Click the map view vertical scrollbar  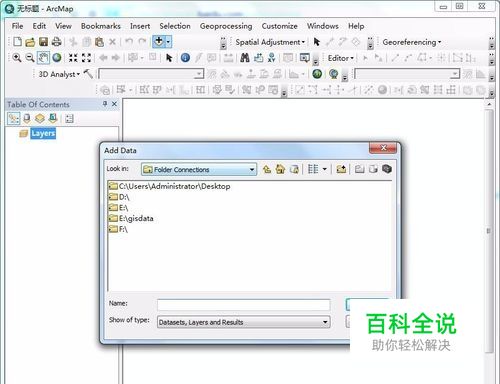click(489, 230)
